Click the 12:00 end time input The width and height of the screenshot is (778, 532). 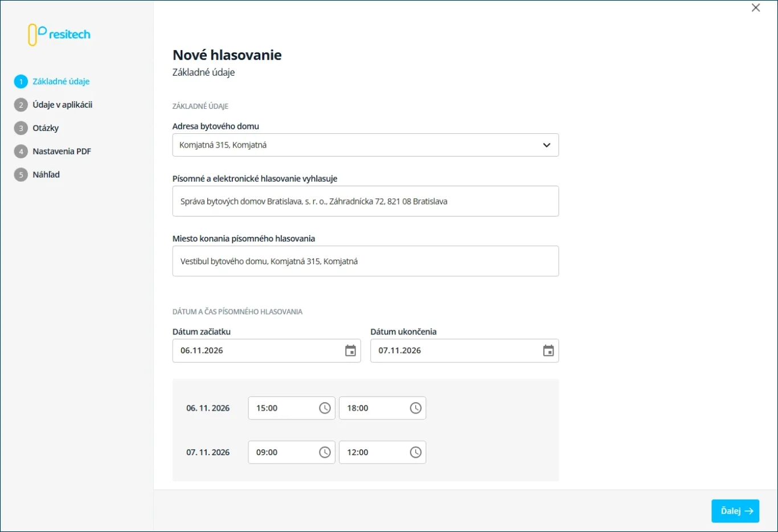click(383, 452)
